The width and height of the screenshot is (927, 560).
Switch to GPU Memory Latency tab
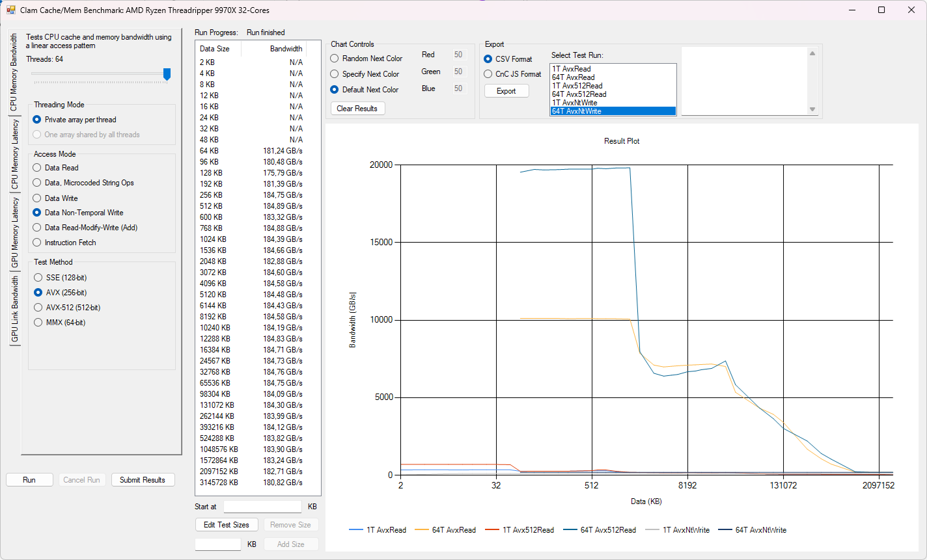pos(14,233)
